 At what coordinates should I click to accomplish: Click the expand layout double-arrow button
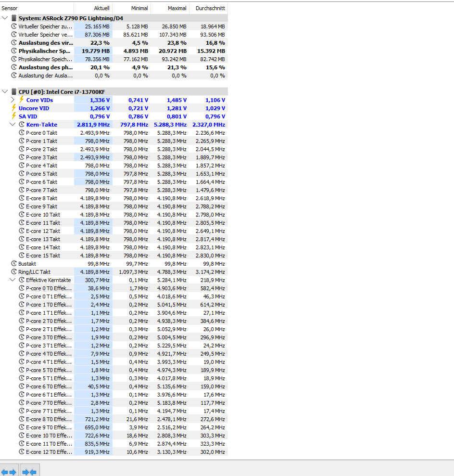(9, 472)
